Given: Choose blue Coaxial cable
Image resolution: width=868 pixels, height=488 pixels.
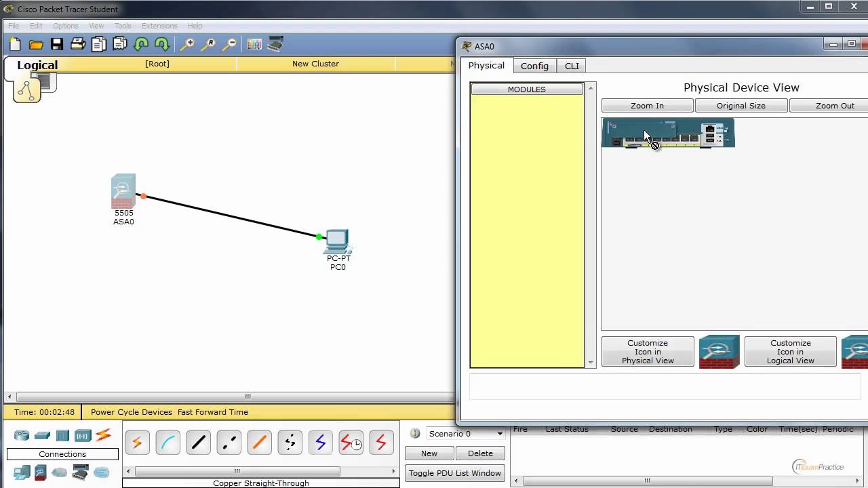Looking at the screenshot, I should pyautogui.click(x=320, y=443).
